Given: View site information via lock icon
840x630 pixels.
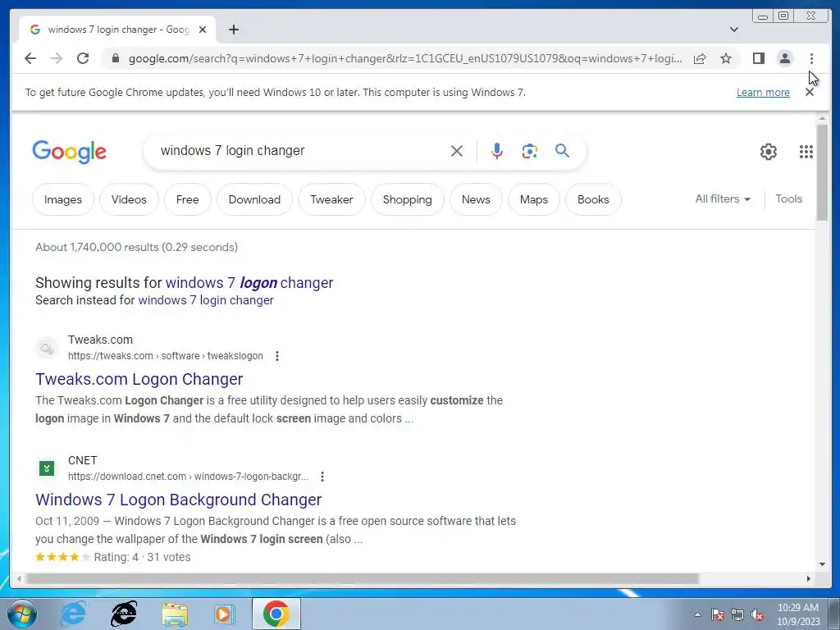Looking at the screenshot, I should click(115, 58).
